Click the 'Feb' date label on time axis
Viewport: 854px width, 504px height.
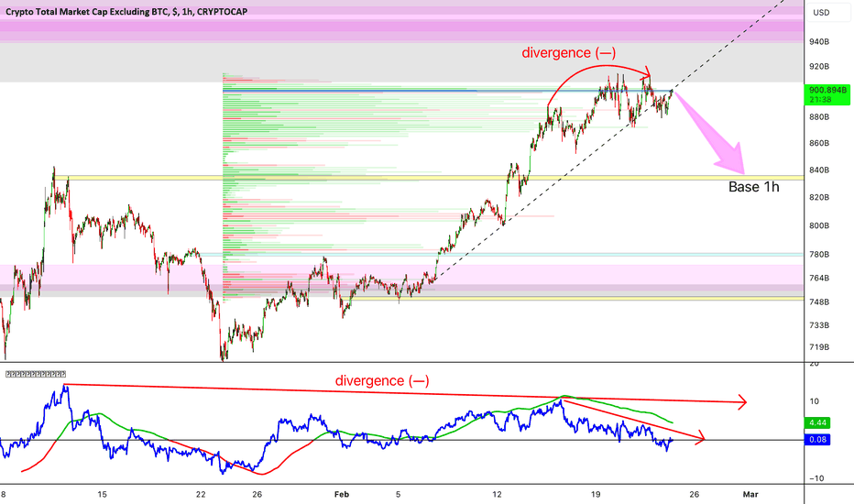(342, 494)
